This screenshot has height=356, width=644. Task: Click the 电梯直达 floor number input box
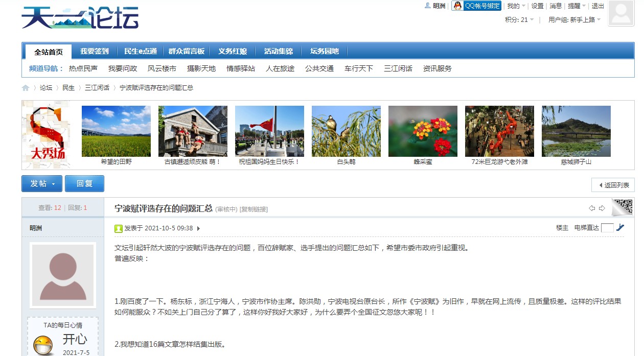(x=607, y=228)
